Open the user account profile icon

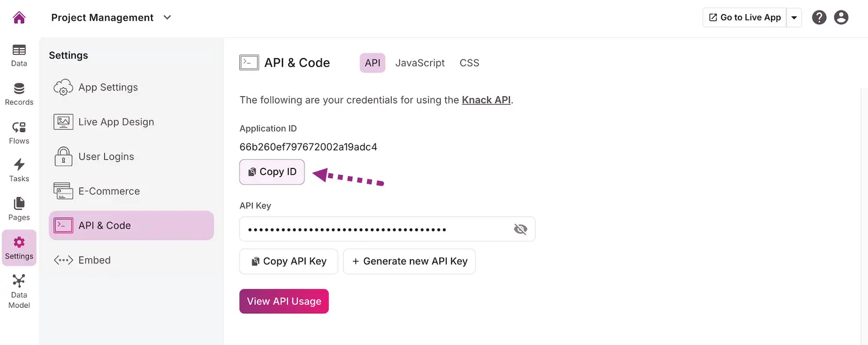click(841, 17)
